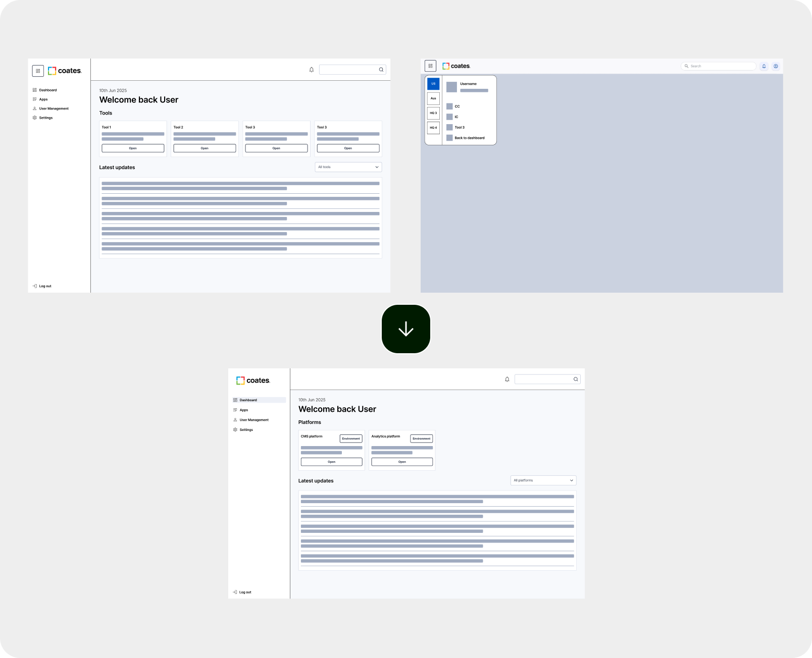Focus the search field in top-left wireframe

(352, 70)
